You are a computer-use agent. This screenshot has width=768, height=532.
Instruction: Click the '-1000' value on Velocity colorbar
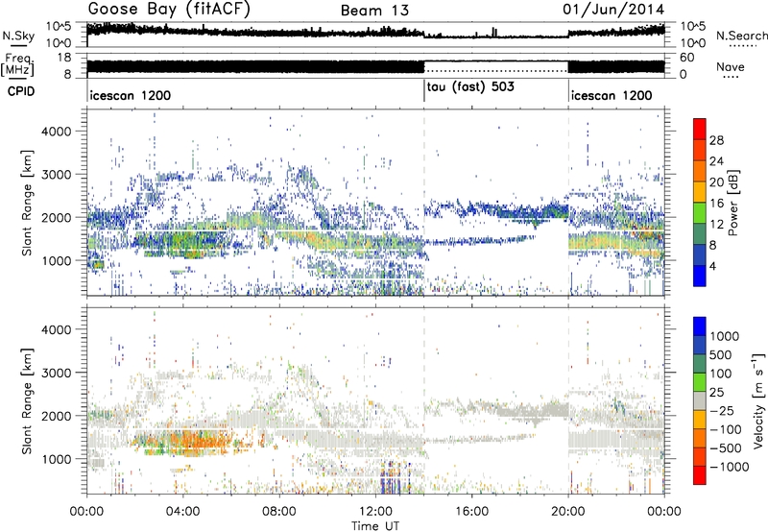(730, 467)
